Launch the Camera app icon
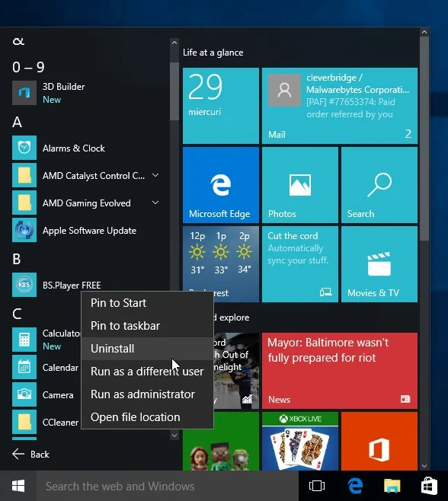 [24, 394]
